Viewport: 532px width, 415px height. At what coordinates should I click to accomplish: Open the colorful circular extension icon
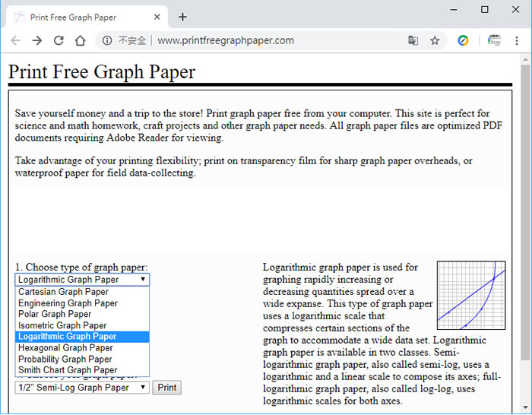tap(463, 41)
